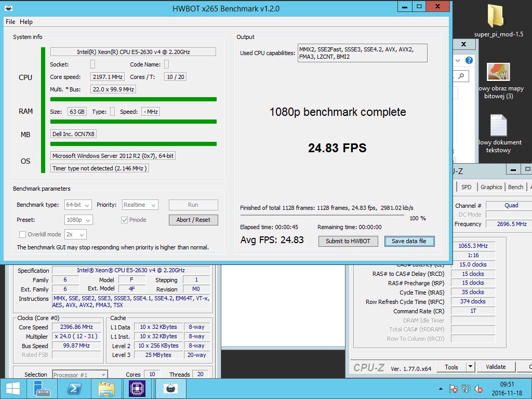Image resolution: width=532 pixels, height=399 pixels.
Task: Show hidden tray icons arrow
Action: point(441,389)
